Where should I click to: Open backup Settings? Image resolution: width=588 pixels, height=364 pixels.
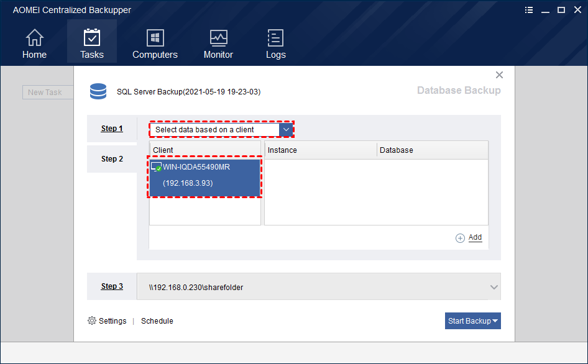coord(113,321)
